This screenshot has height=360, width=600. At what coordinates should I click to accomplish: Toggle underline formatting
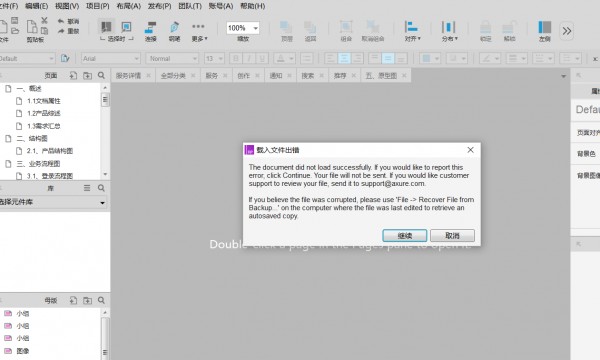[262, 59]
